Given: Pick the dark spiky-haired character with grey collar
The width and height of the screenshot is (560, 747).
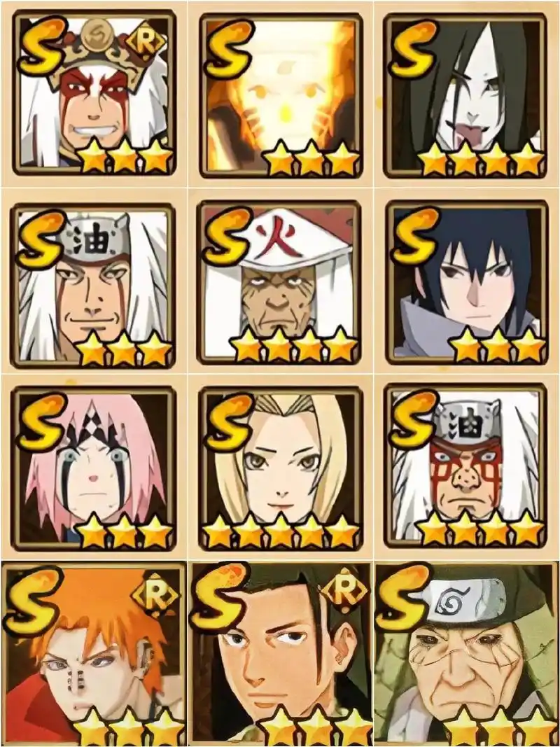Looking at the screenshot, I should 466,284.
